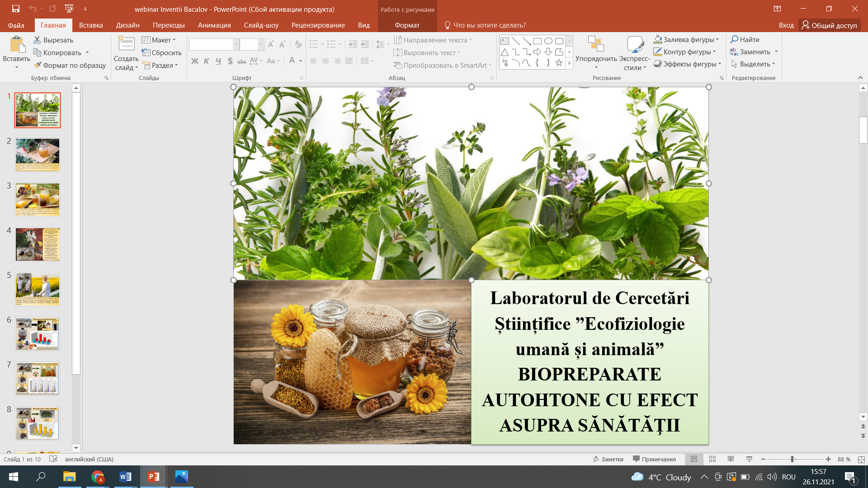Image resolution: width=868 pixels, height=488 pixels.
Task: Open the font name dropdown
Action: point(236,44)
